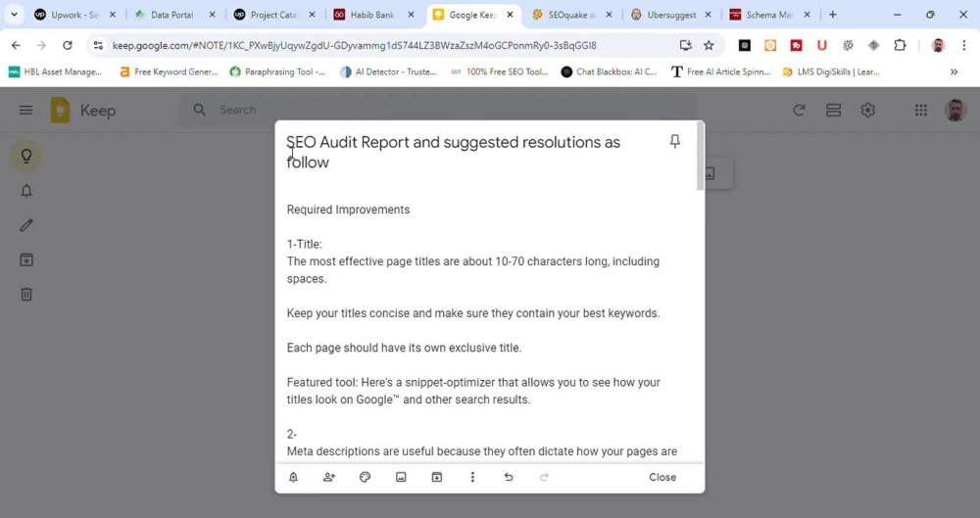
Task: Switch to the Data Portal tab
Action: [x=172, y=15]
